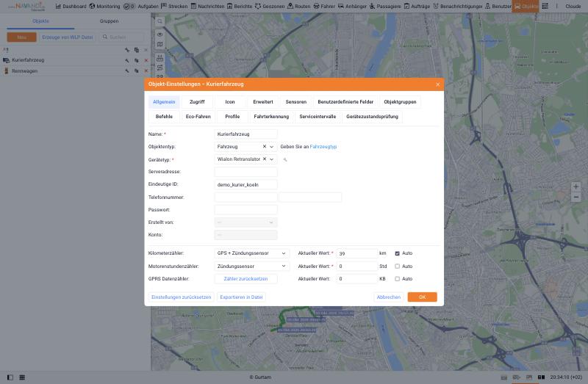The width and height of the screenshot is (588, 384).
Task: Uncheck Auto for Kilometerzähler
Action: click(x=397, y=253)
